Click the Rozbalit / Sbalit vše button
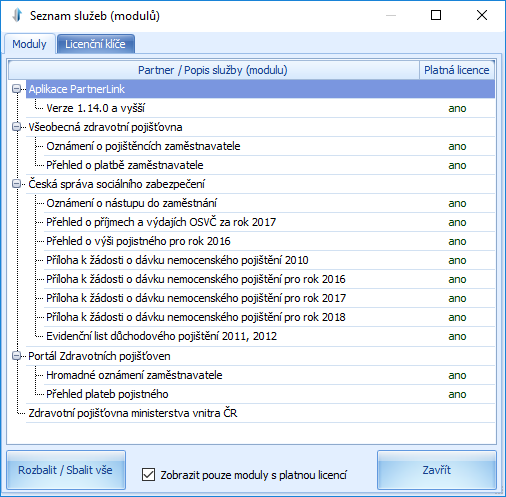The width and height of the screenshot is (506, 497). tap(66, 470)
